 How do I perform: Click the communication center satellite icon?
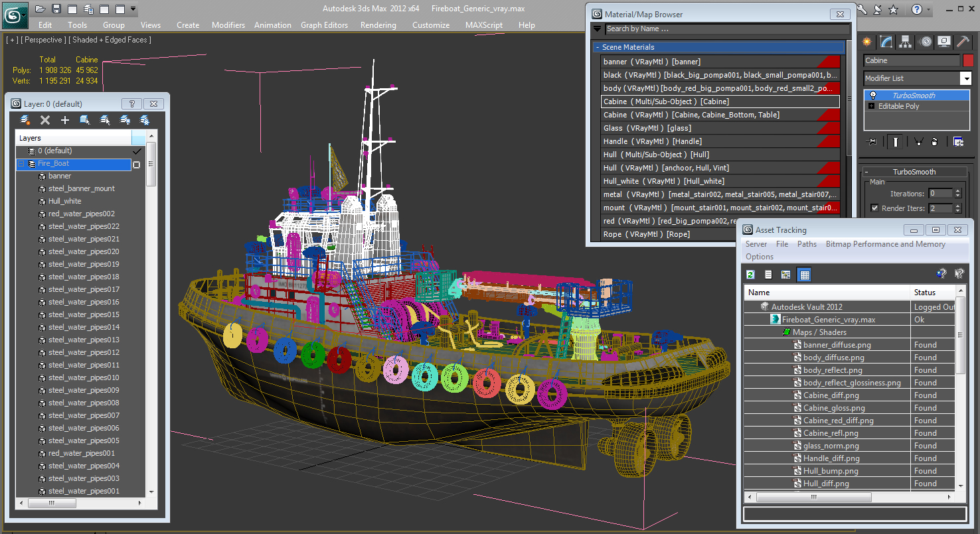click(878, 9)
